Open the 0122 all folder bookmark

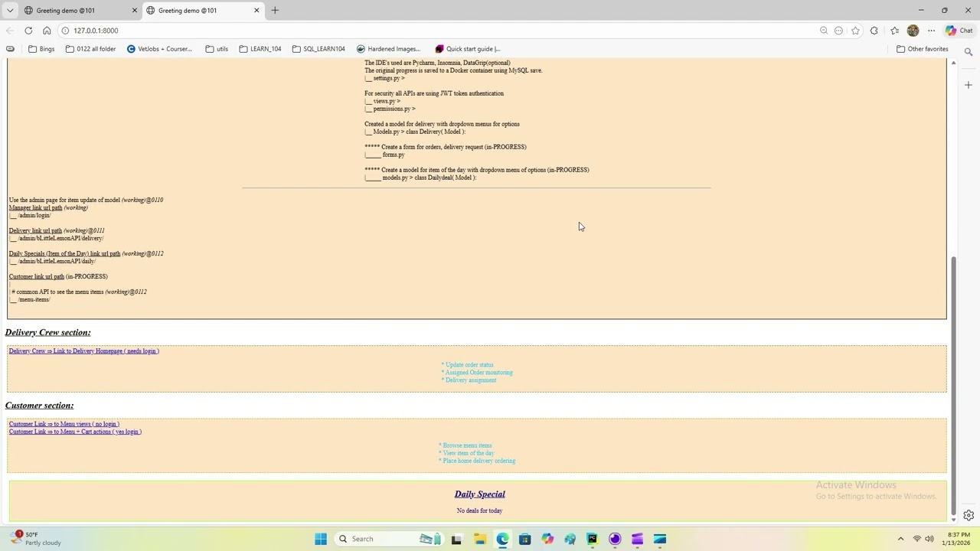click(90, 49)
